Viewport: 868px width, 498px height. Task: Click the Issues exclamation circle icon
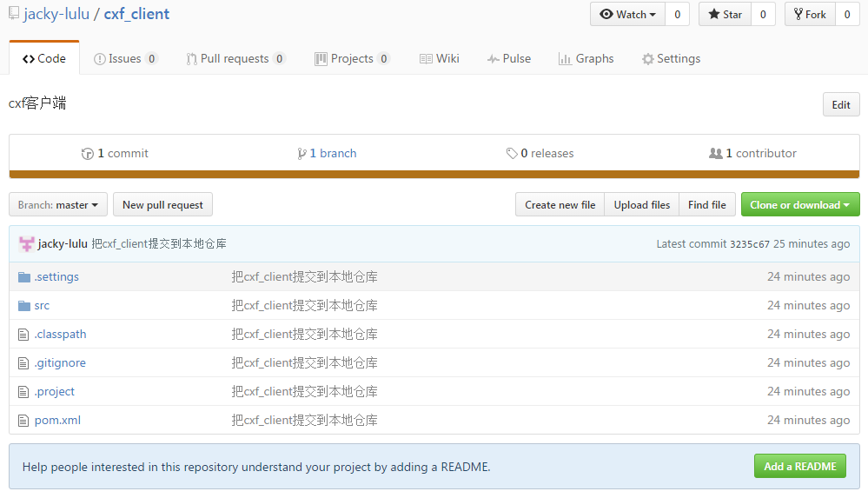pos(100,59)
